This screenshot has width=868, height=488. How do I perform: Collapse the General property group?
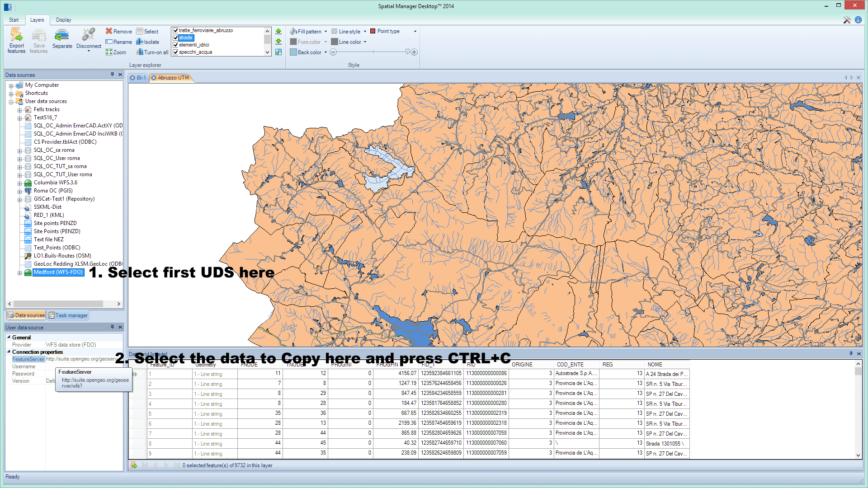coord(9,337)
